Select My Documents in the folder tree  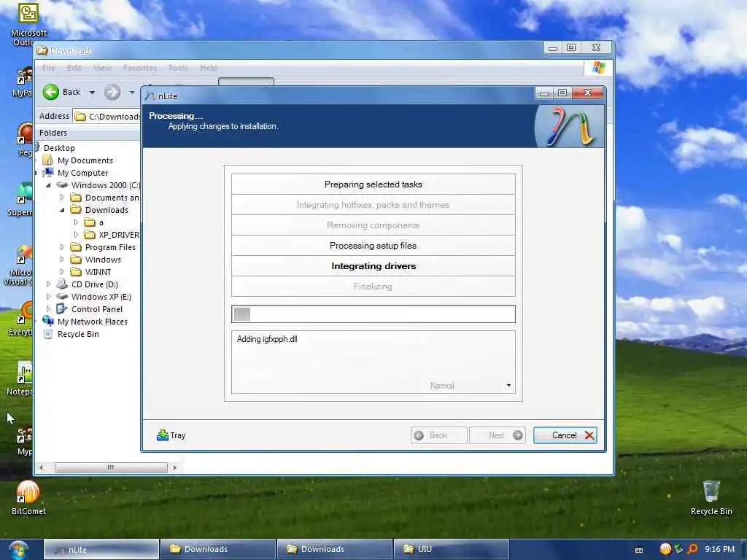click(x=85, y=160)
